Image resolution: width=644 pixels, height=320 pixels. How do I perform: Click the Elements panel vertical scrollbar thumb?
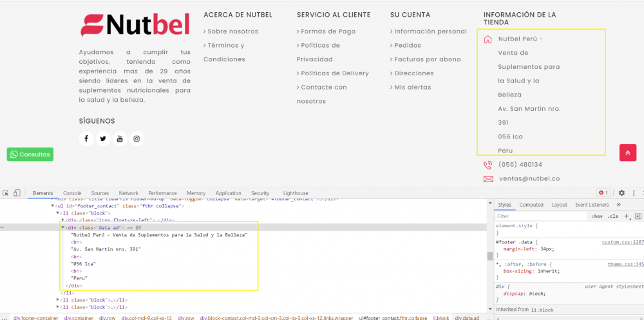tap(489, 256)
